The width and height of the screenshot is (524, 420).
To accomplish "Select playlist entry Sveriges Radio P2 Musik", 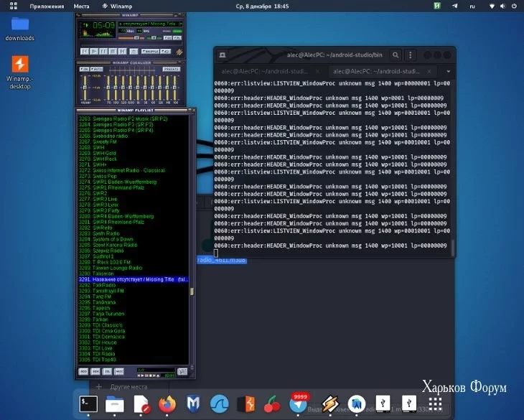I will 134,118.
